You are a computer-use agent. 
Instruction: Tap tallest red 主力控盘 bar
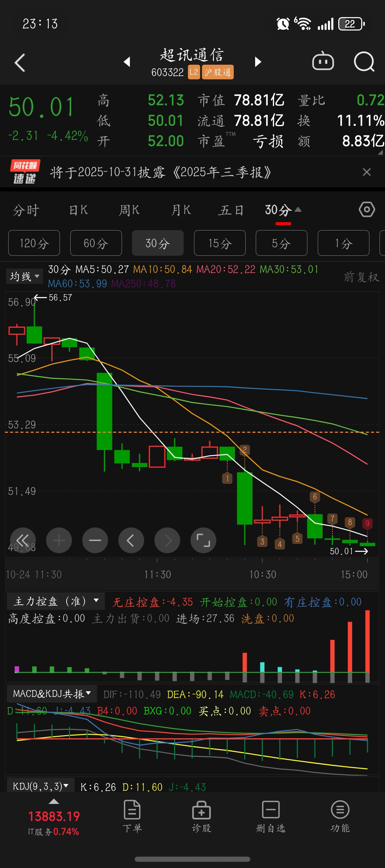tap(368, 641)
